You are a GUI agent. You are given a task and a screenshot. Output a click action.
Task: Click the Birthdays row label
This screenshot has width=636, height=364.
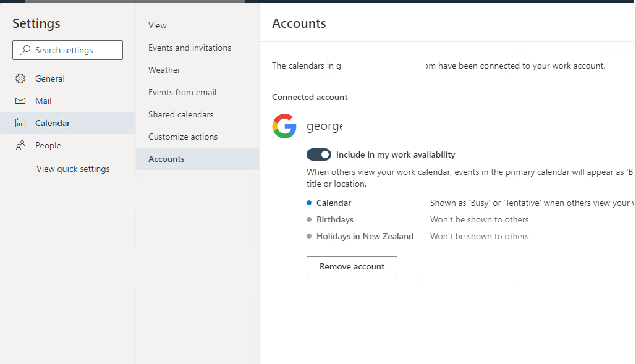[335, 219]
